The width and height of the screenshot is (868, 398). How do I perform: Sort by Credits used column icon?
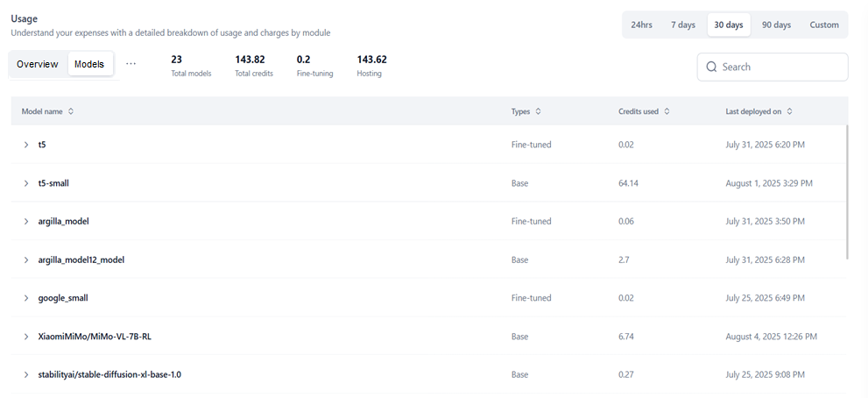667,111
